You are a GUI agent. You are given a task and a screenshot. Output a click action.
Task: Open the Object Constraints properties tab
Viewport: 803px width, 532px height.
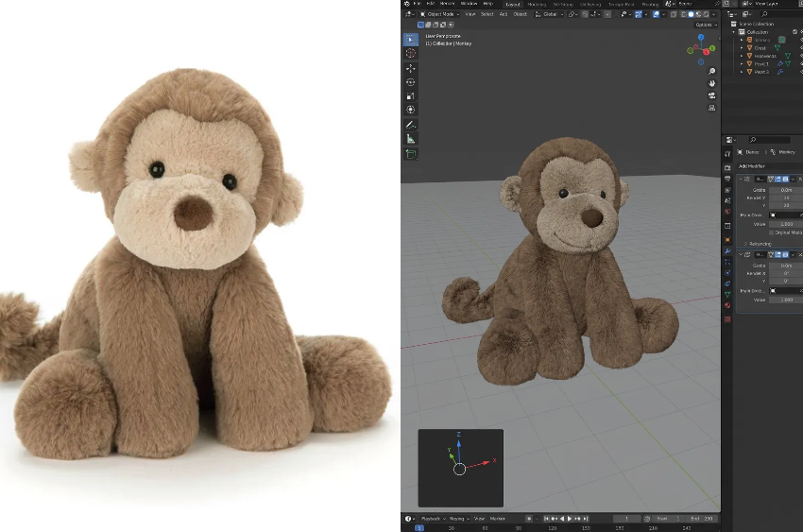727,283
